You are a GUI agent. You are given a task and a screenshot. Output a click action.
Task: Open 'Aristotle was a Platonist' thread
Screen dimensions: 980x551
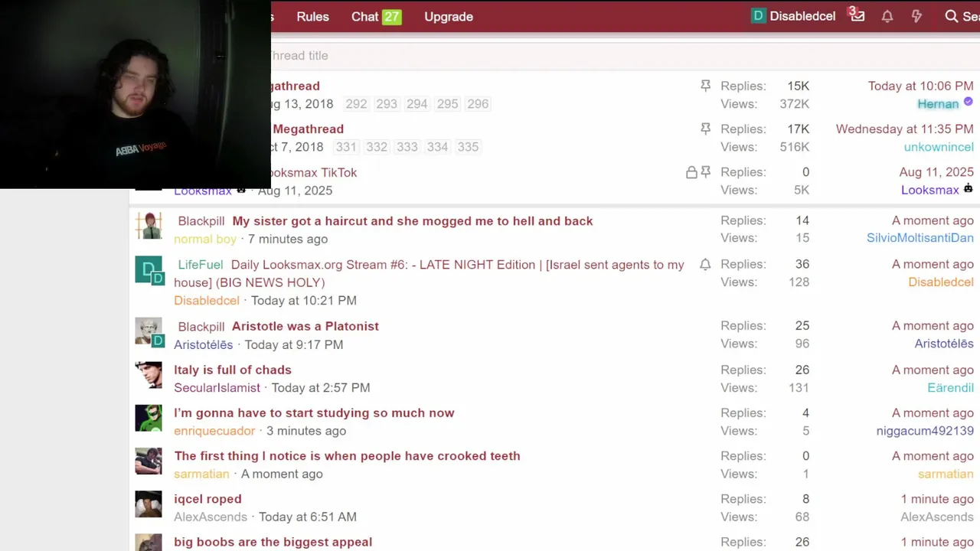pyautogui.click(x=305, y=326)
